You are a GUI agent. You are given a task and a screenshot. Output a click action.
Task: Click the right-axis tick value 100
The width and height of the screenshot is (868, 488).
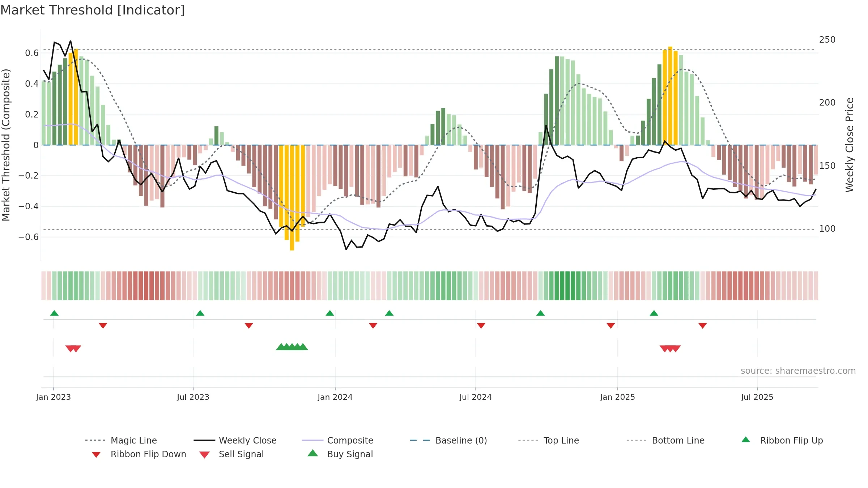pyautogui.click(x=827, y=229)
